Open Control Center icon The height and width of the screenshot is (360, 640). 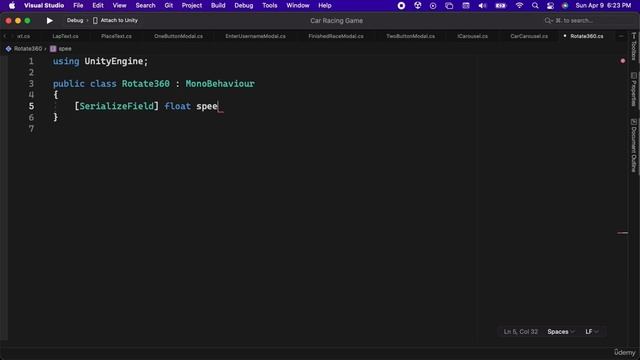[550, 6]
